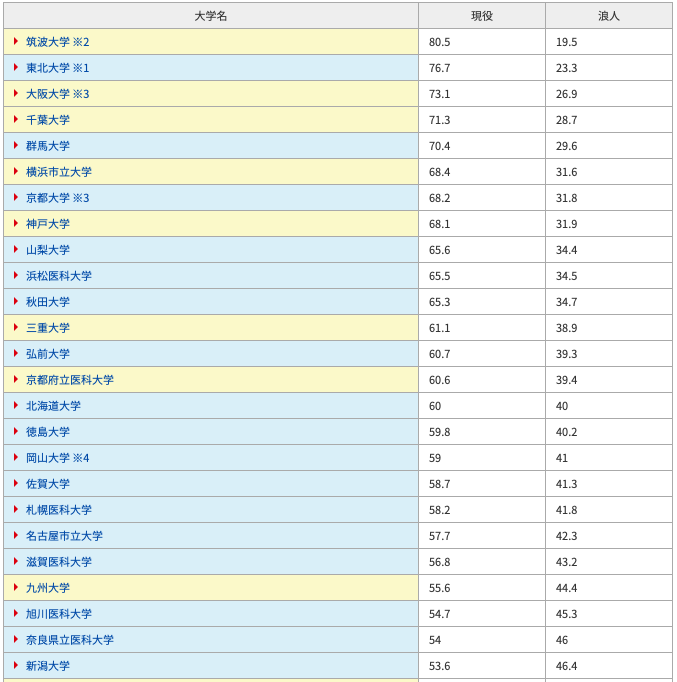The height and width of the screenshot is (682, 677).
Task: Select the 38.9 value in 三重大学 row
Action: point(567,328)
